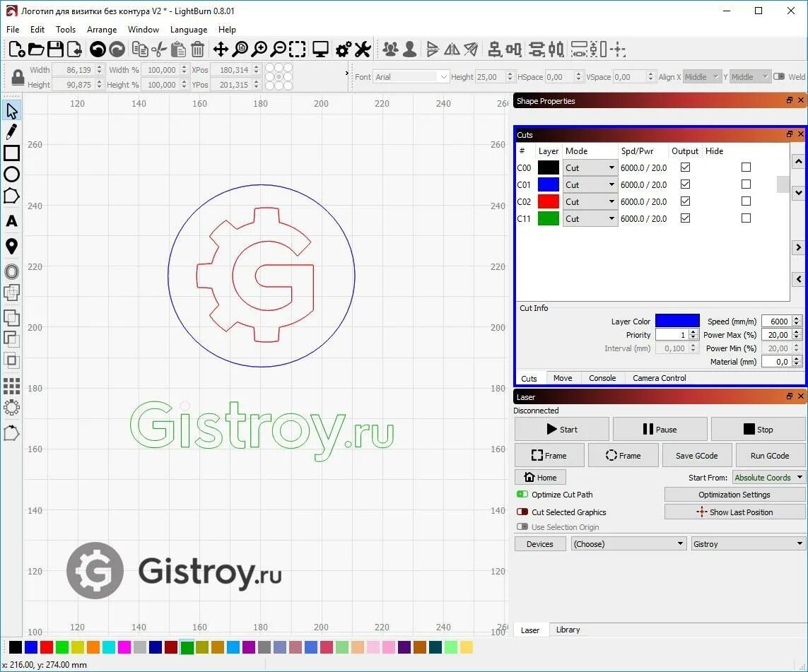Pick the red palette swatch at bottom
Viewport: 808px width, 672px height.
click(47, 647)
